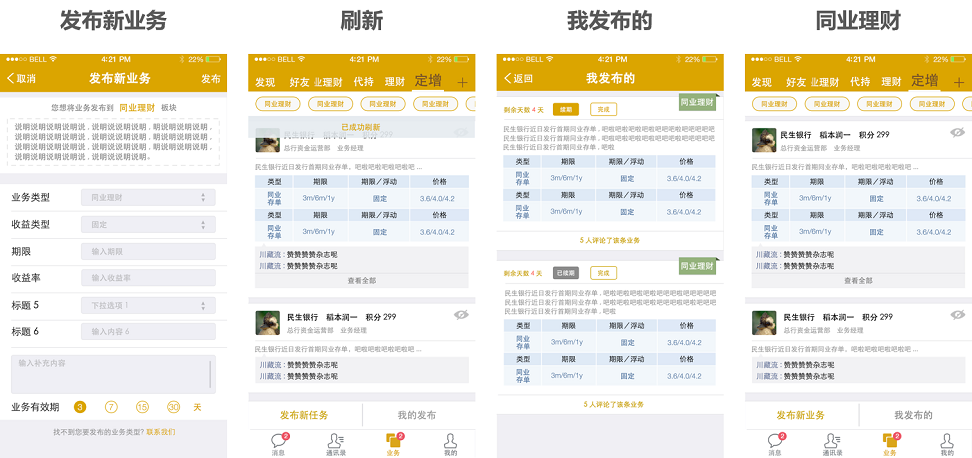Image resolution: width=972 pixels, height=458 pixels.
Task: Select the 15 day option for 业务有效期
Action: (142, 407)
